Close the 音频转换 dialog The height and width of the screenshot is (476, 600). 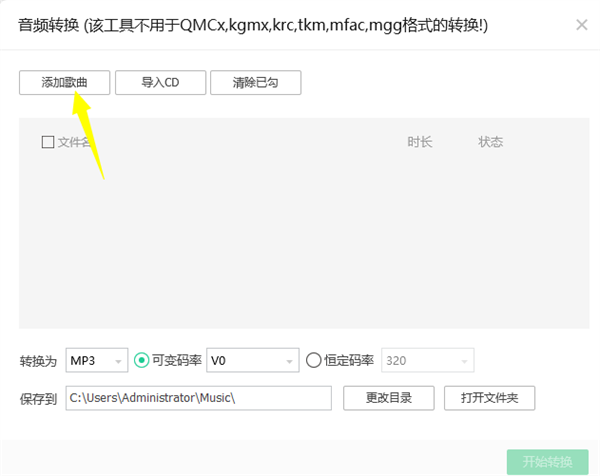tap(582, 25)
